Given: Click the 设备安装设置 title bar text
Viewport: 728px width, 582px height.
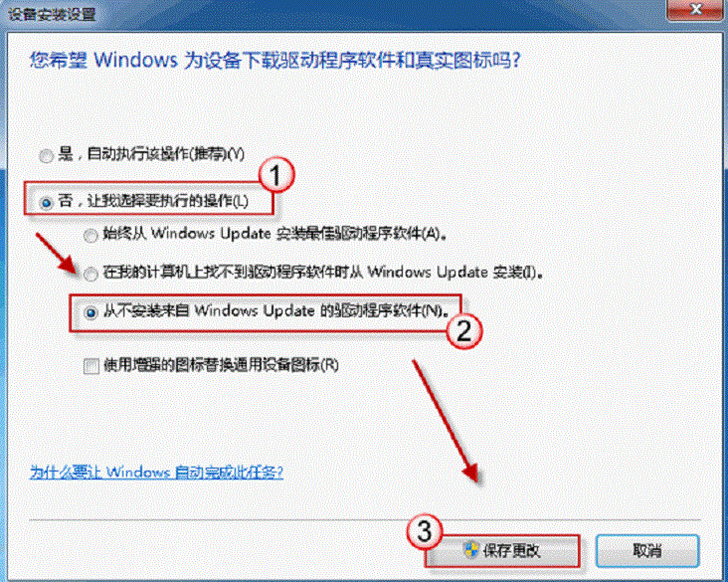Looking at the screenshot, I should pyautogui.click(x=53, y=14).
